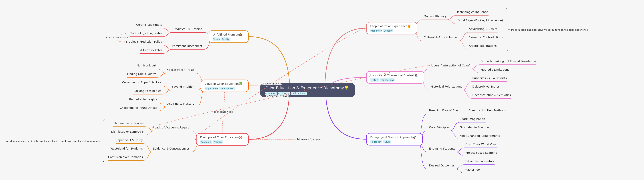Select the Bradley's 1895 Vision node
Screen dimensions: 644x180
point(187,29)
